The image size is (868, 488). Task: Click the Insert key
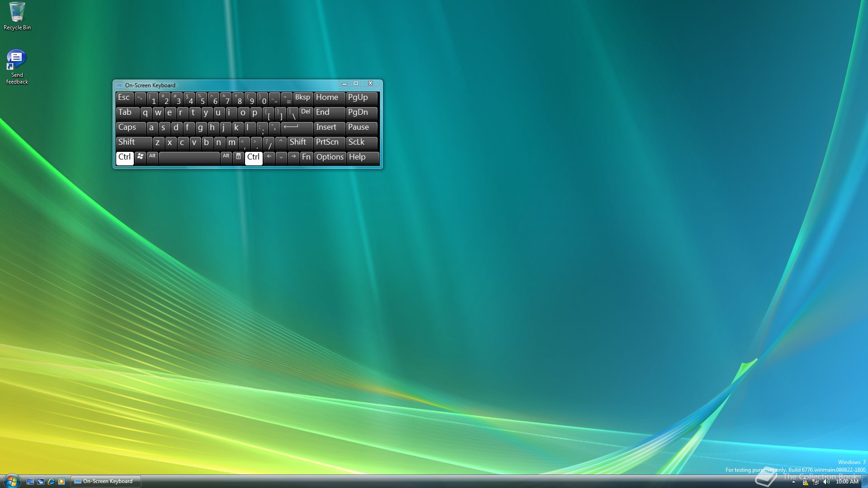tap(330, 128)
